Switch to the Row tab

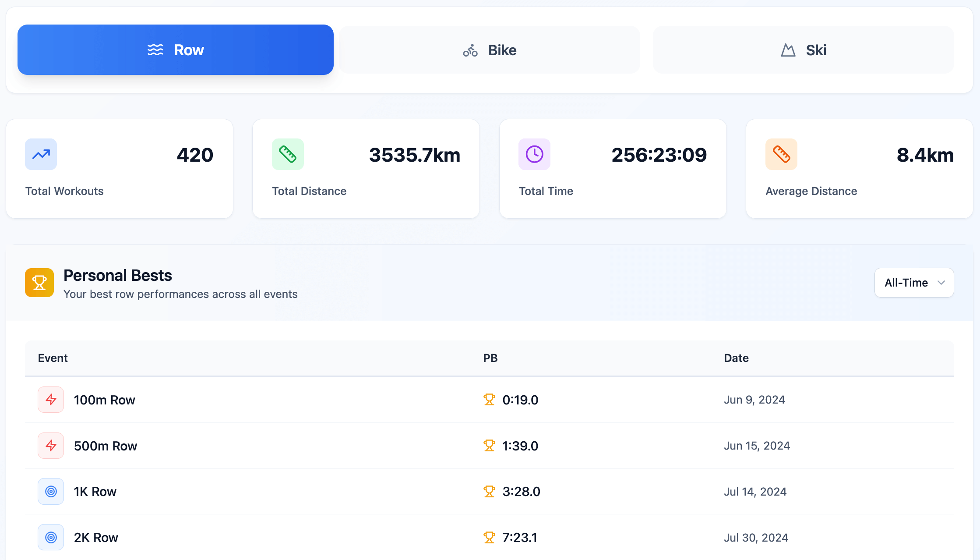(175, 50)
